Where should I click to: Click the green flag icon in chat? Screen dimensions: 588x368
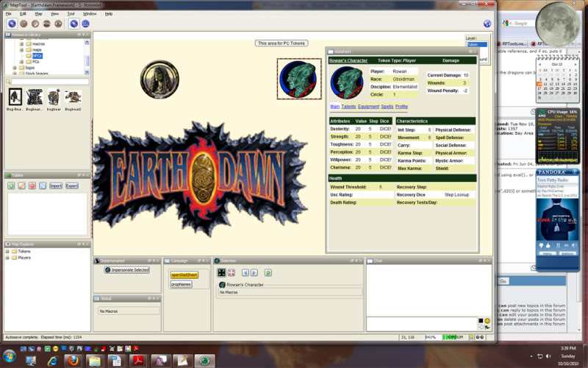(x=487, y=327)
